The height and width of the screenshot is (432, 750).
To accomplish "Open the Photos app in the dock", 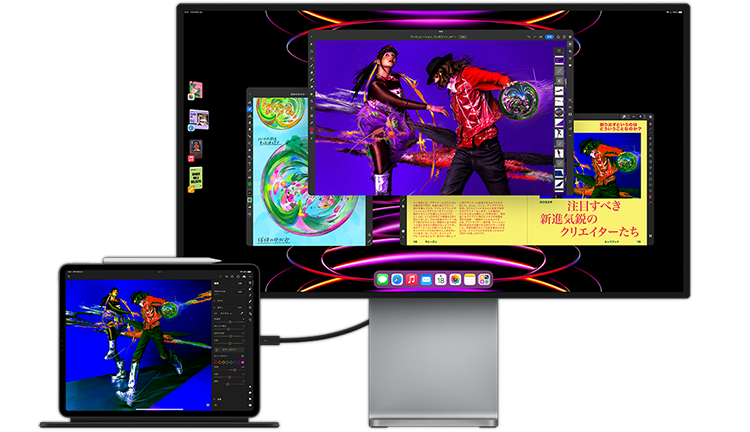I will (454, 281).
